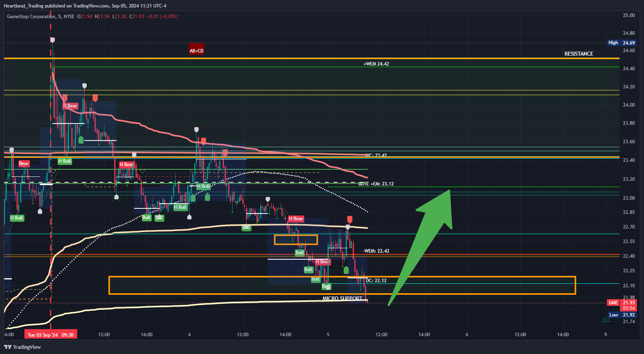Click the 23.80 price axis label
Screen dimensions: 644x354
pos(629,123)
